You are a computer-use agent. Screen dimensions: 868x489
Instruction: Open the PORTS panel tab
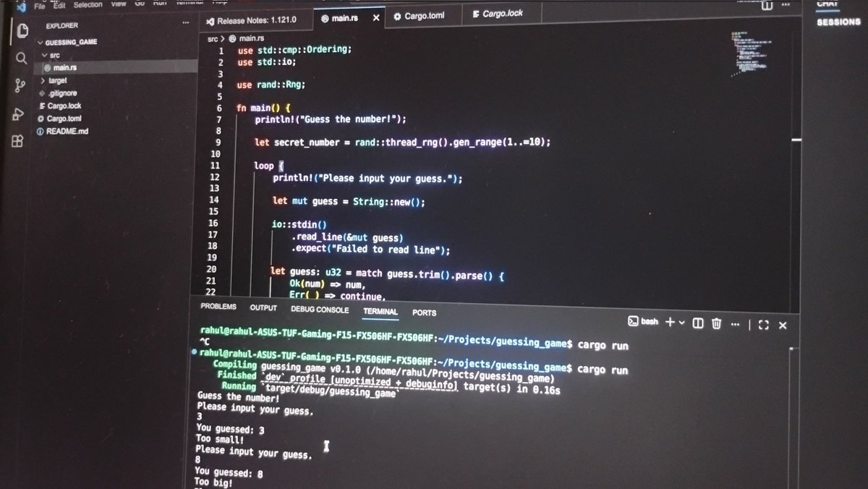(x=424, y=312)
